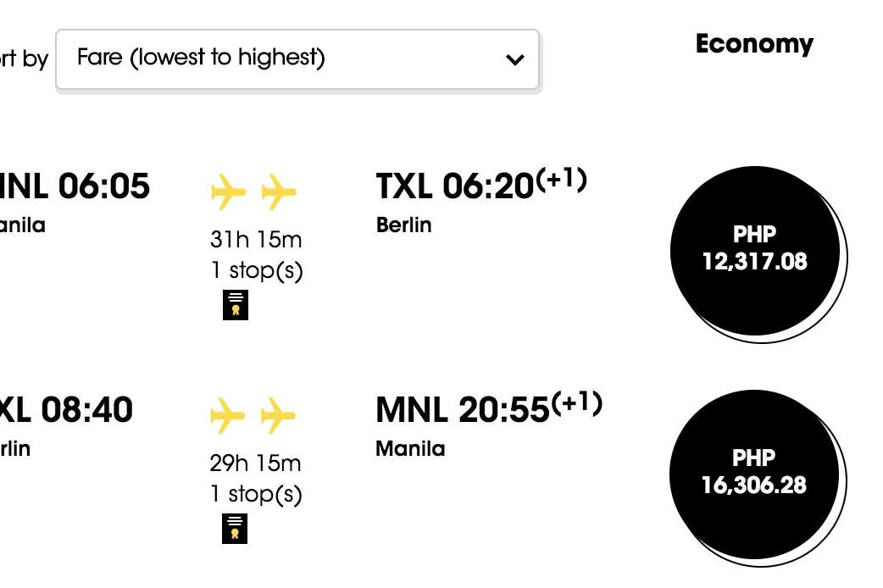
Task: Select the PHP 12,317.08 economy fare
Action: [754, 249]
